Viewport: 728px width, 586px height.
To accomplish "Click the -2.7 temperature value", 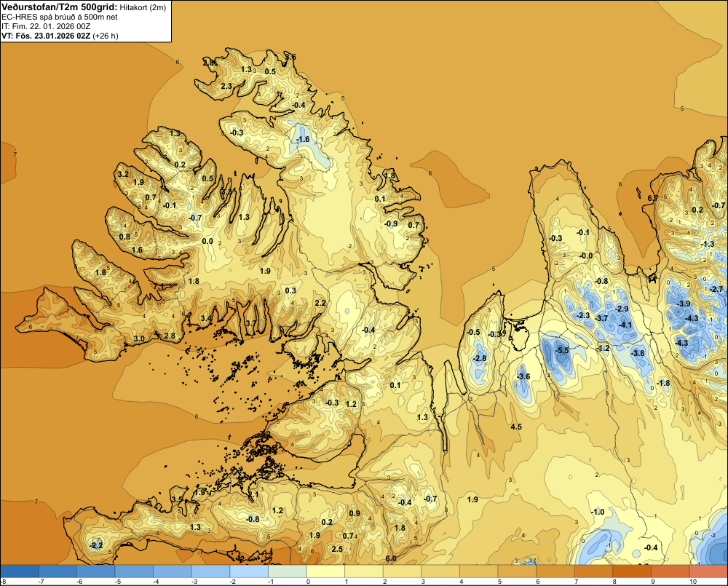I will click(717, 289).
